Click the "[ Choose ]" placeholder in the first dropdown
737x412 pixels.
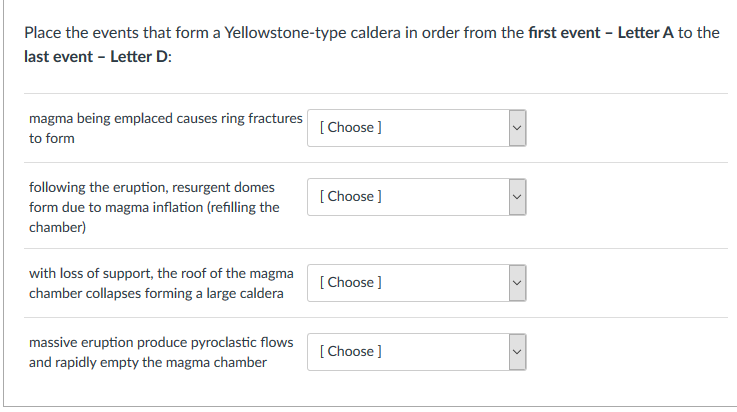(349, 127)
